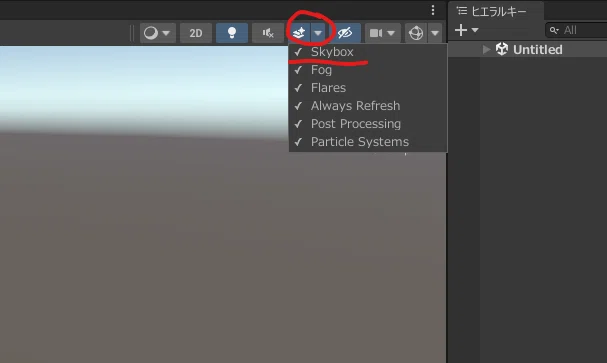
Task: Toggle 2D view mode
Action: tap(196, 33)
